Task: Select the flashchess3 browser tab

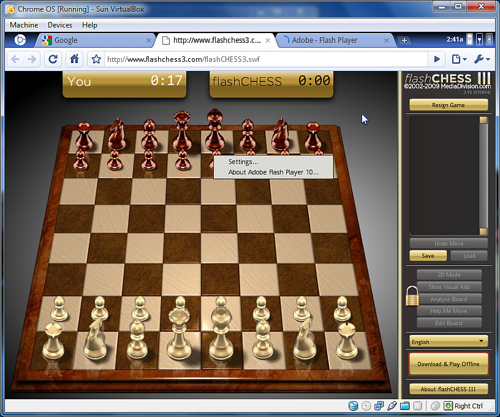Action: coord(215,40)
